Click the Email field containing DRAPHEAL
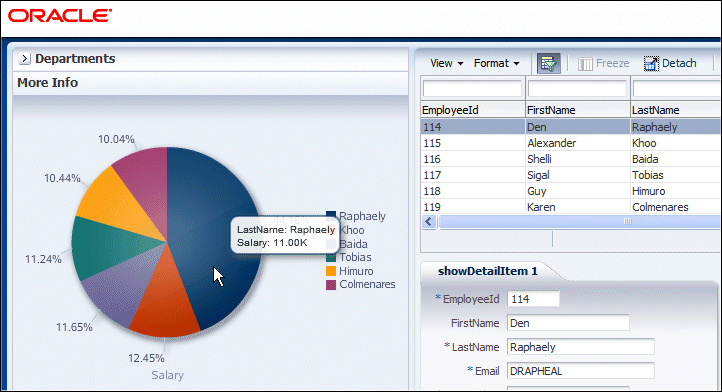722x392 pixels. (x=581, y=371)
